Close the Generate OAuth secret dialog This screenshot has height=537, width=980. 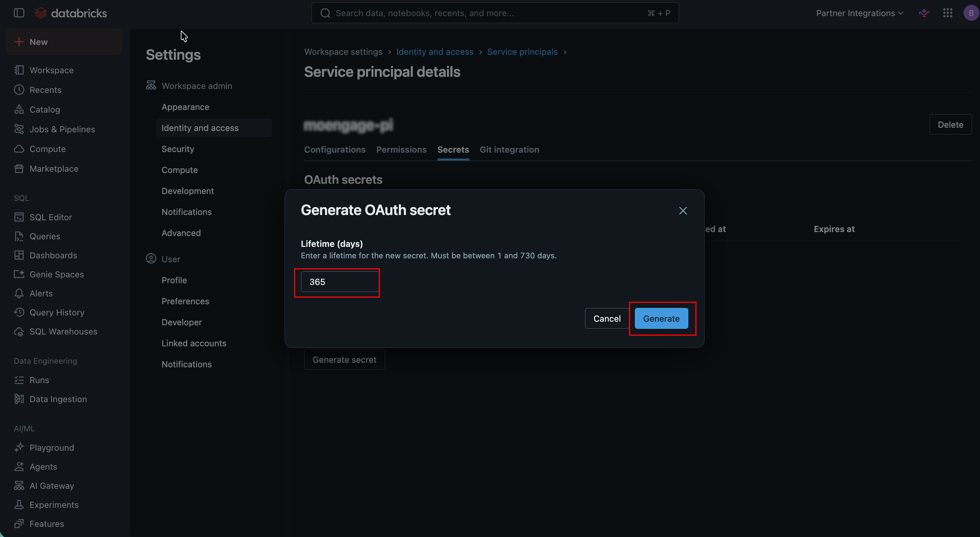(683, 211)
